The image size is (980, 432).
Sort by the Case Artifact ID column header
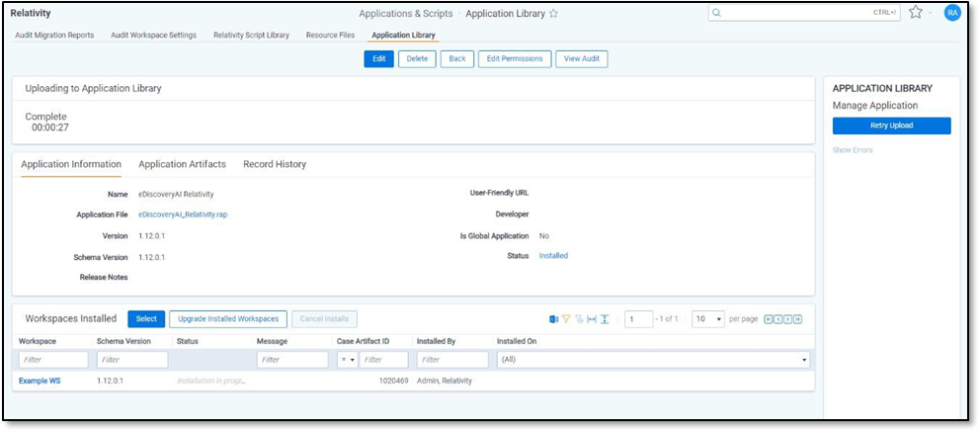[364, 341]
